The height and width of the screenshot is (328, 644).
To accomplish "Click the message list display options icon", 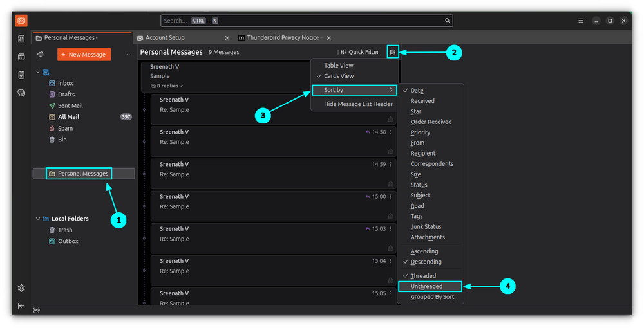I will point(392,52).
